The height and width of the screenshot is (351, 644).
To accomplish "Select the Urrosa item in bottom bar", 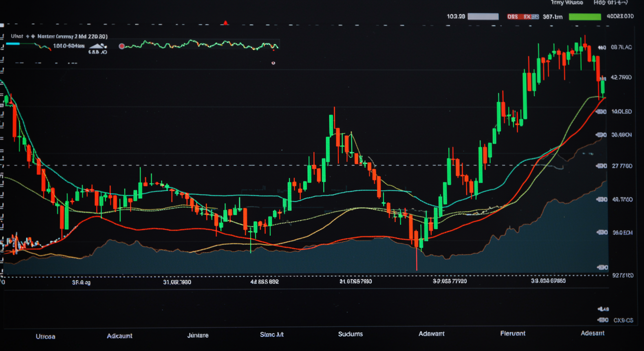I will pyautogui.click(x=45, y=336).
